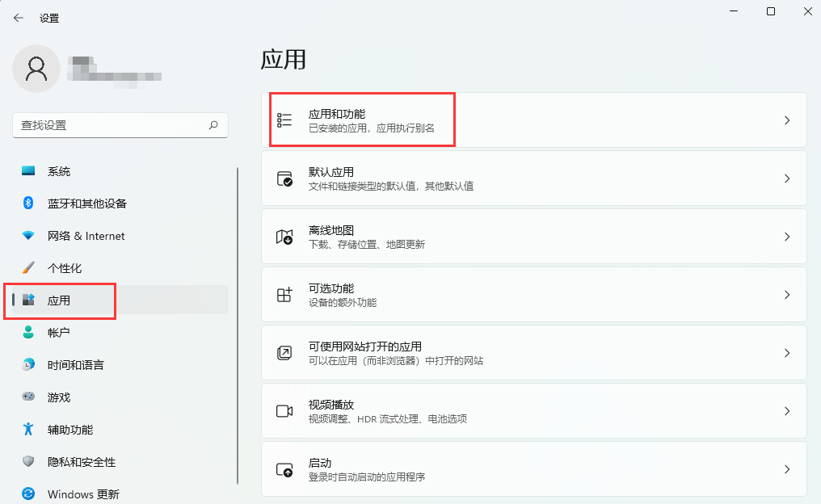Screen dimensions: 821x504
Task: Open 蓝牙和其他设备 category
Action: pos(120,203)
